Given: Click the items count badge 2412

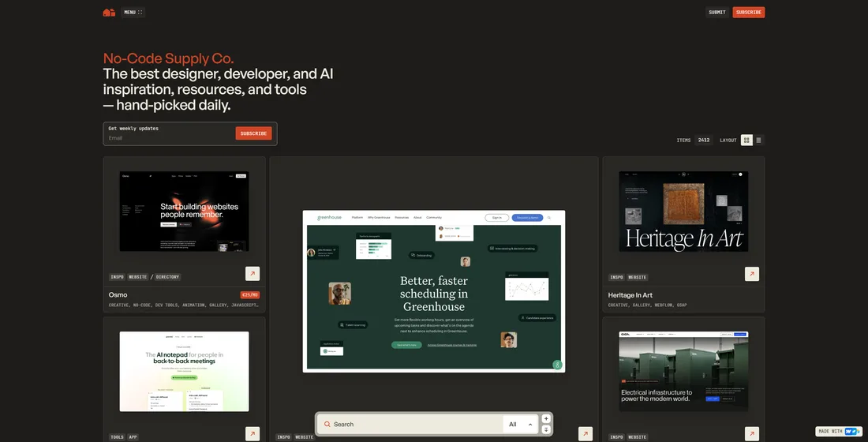Looking at the screenshot, I should click(x=704, y=140).
